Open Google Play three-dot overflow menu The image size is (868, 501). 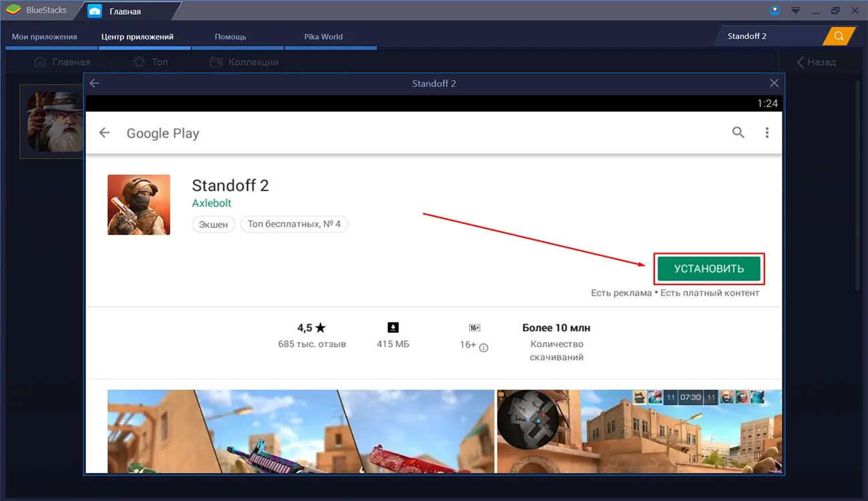767,133
